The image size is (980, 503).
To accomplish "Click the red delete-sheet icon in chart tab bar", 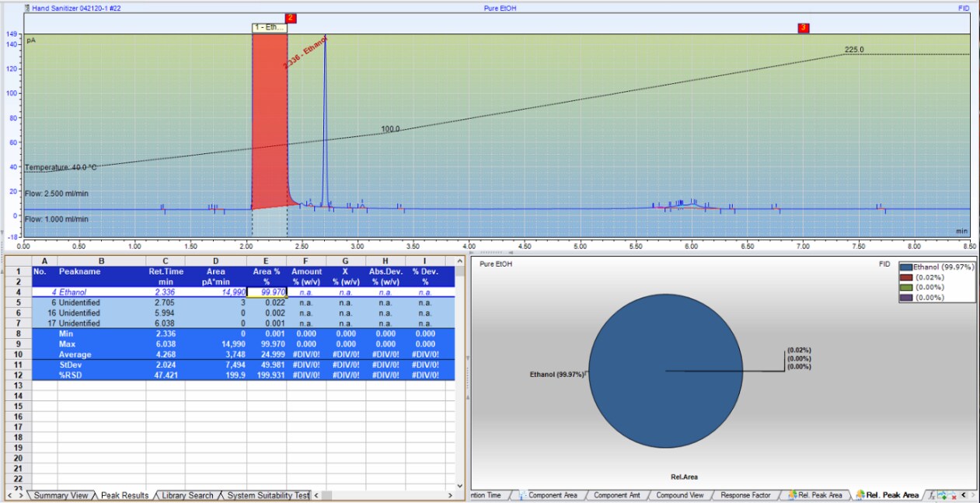I will (953, 495).
